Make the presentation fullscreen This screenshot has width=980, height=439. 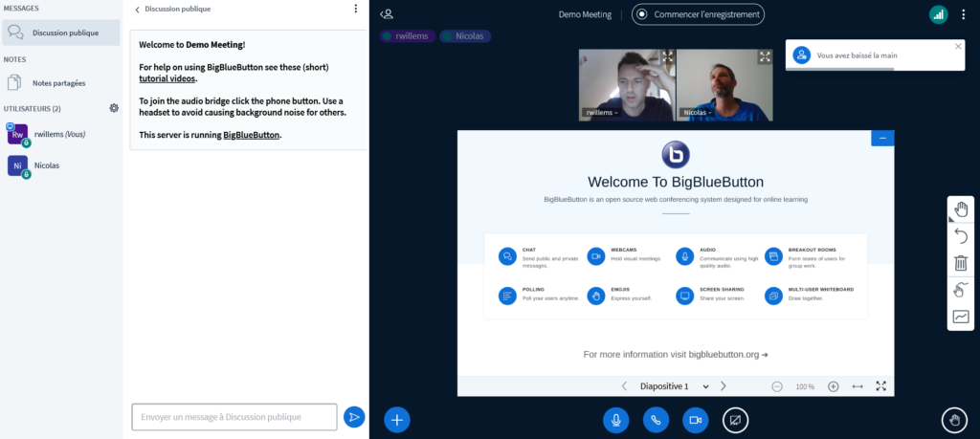click(881, 386)
